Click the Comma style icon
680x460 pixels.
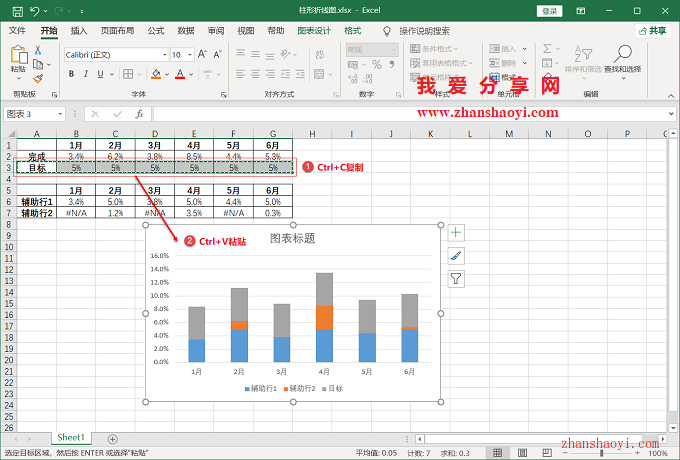[x=392, y=65]
